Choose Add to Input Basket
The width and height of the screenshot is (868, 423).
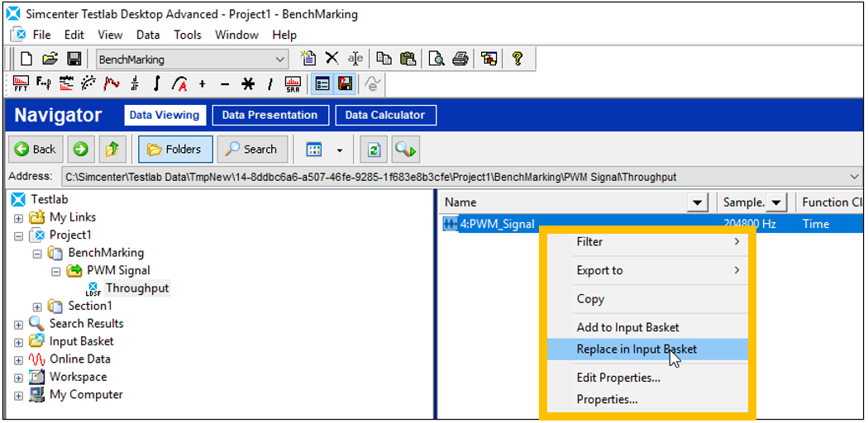[x=647, y=327]
